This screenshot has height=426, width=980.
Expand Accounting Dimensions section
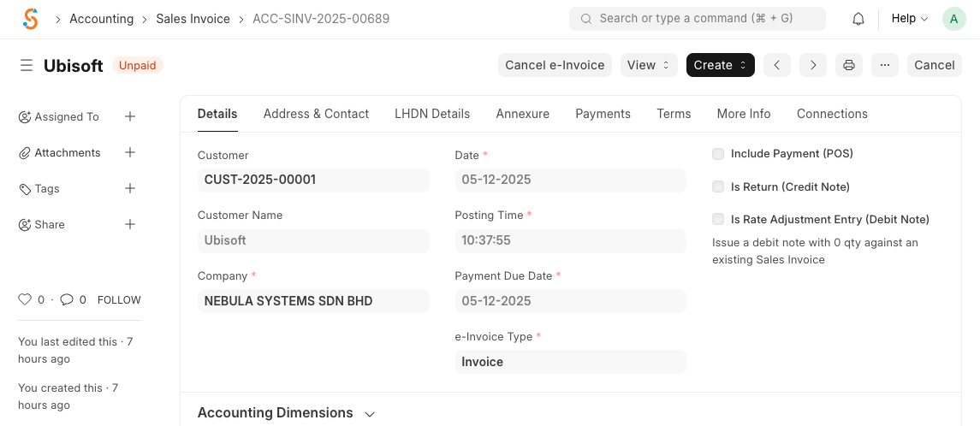286,413
